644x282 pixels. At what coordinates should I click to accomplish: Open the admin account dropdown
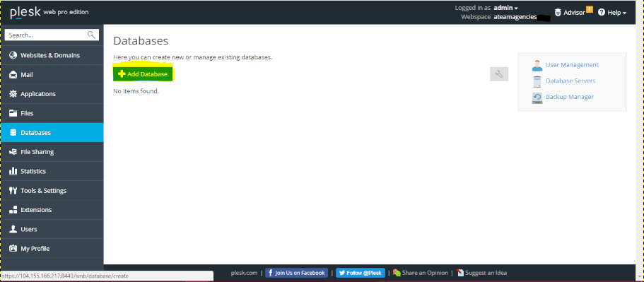click(x=505, y=8)
